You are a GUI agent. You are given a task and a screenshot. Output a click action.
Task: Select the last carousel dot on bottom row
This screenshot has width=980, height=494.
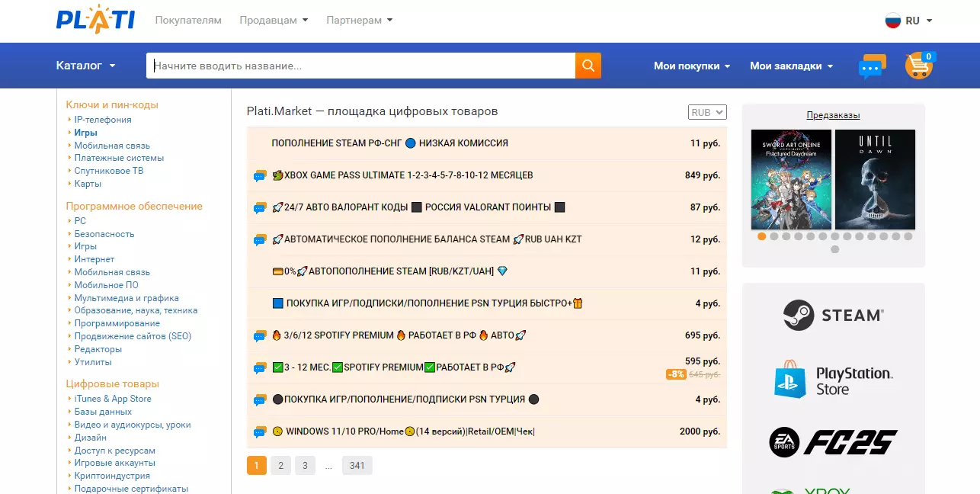tap(834, 249)
